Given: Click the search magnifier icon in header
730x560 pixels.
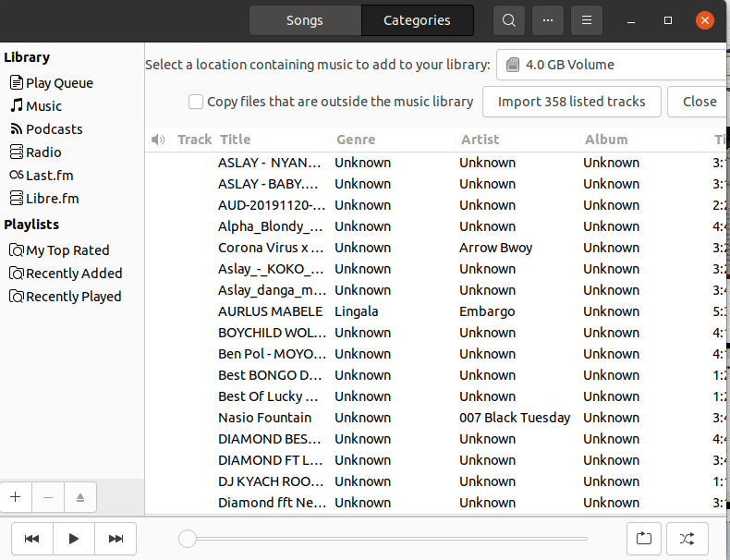Looking at the screenshot, I should [508, 20].
